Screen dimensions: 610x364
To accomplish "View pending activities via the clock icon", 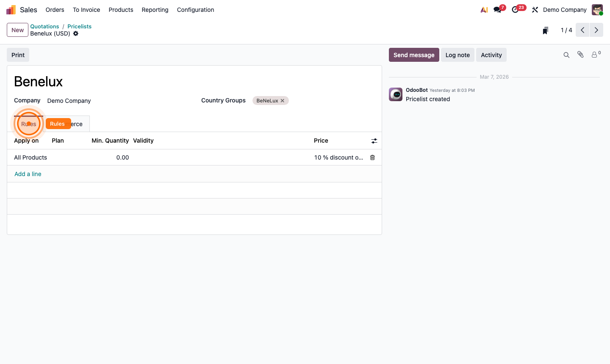I will (x=514, y=9).
